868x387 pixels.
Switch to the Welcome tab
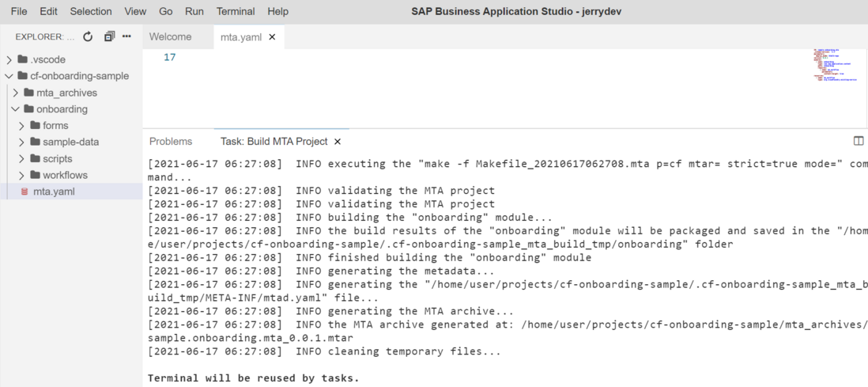click(171, 37)
